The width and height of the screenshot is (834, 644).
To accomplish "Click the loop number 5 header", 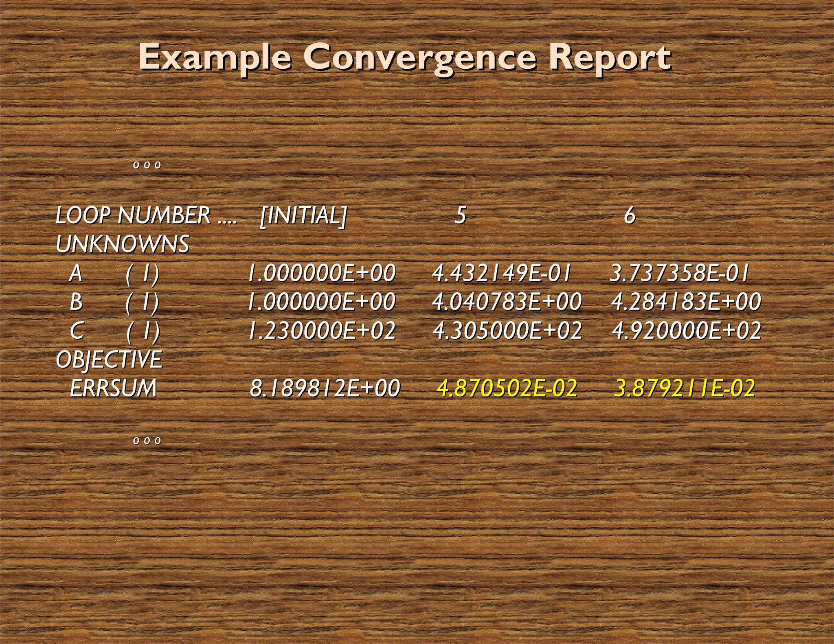I will [460, 215].
